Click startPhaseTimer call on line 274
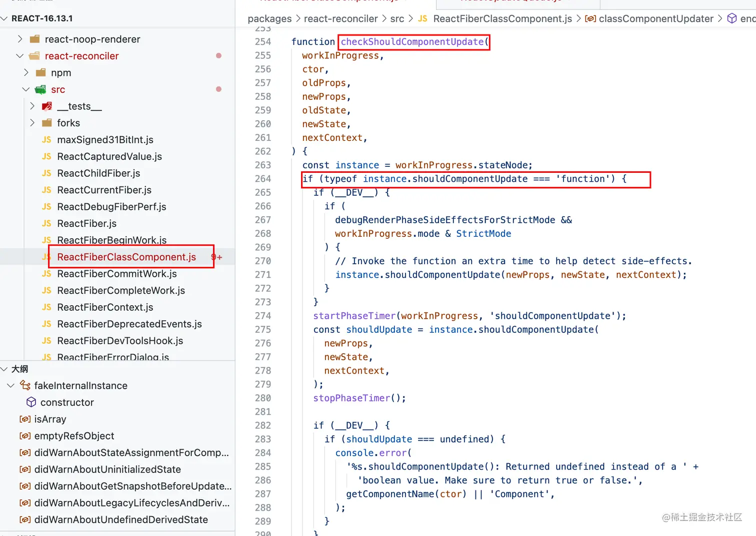This screenshot has height=536, width=756. [354, 316]
